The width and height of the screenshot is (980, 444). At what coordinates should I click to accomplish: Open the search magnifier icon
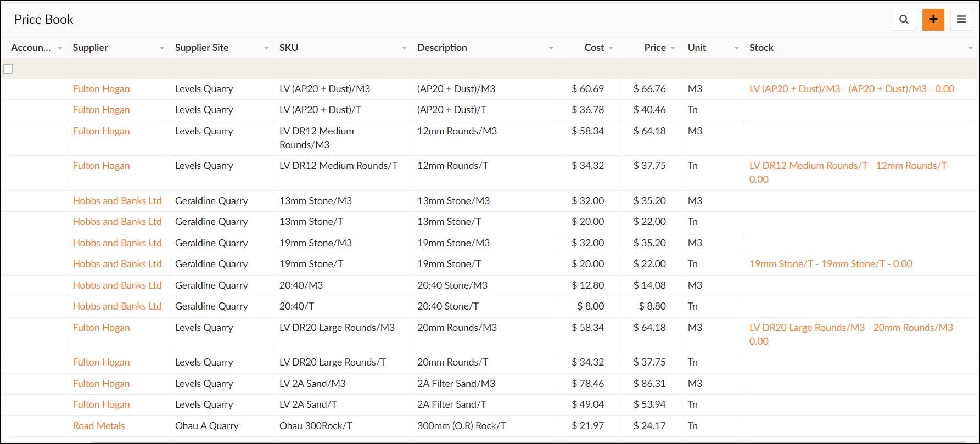coord(904,20)
